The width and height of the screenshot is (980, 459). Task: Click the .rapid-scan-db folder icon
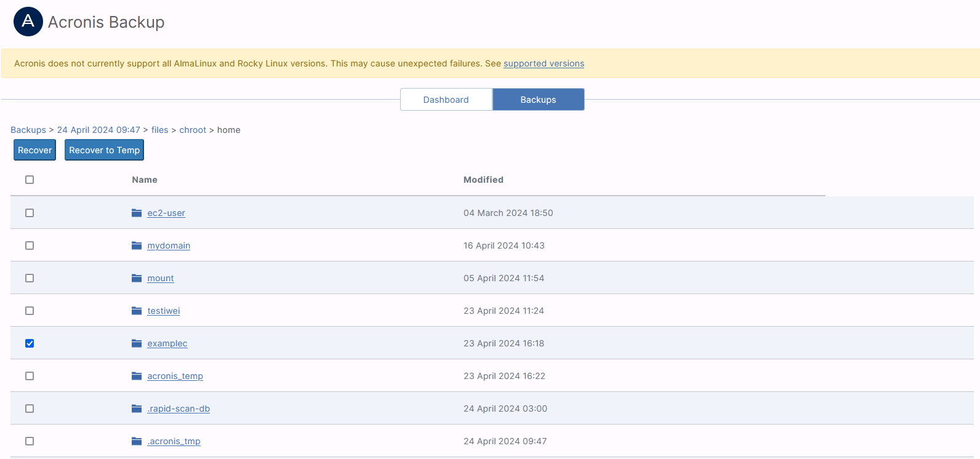(137, 409)
